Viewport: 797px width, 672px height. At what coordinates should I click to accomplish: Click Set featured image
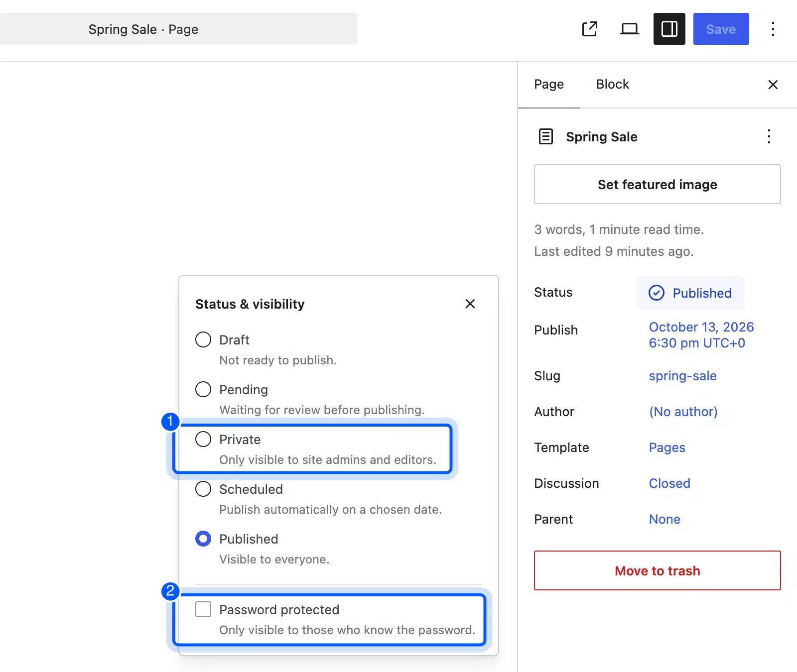coord(658,184)
